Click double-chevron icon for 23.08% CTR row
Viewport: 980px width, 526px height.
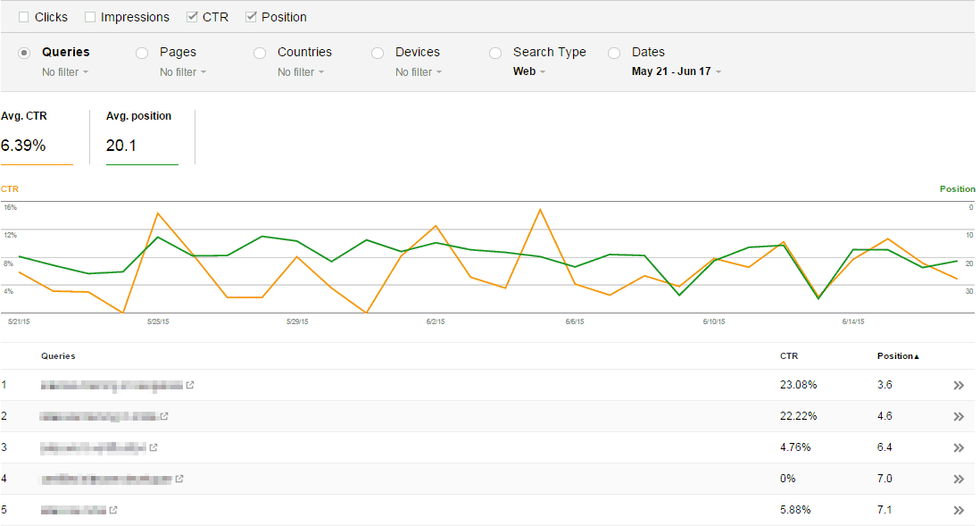pyautogui.click(x=959, y=386)
